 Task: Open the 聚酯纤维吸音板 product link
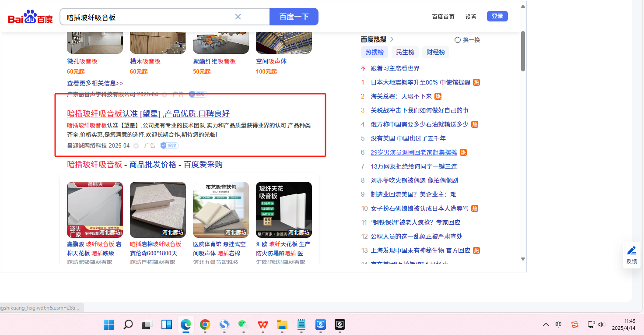(214, 61)
